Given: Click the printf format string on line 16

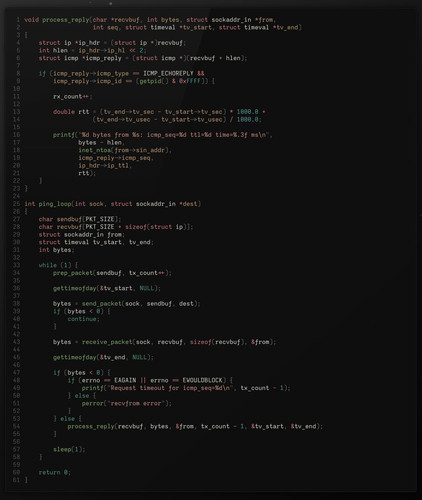Looking at the screenshot, I should [174, 135].
